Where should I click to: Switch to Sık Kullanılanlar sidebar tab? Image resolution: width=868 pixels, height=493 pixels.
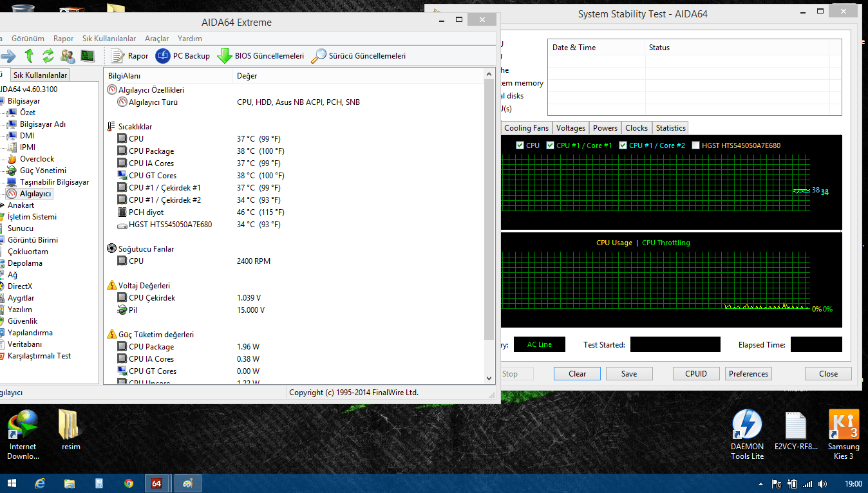click(41, 75)
